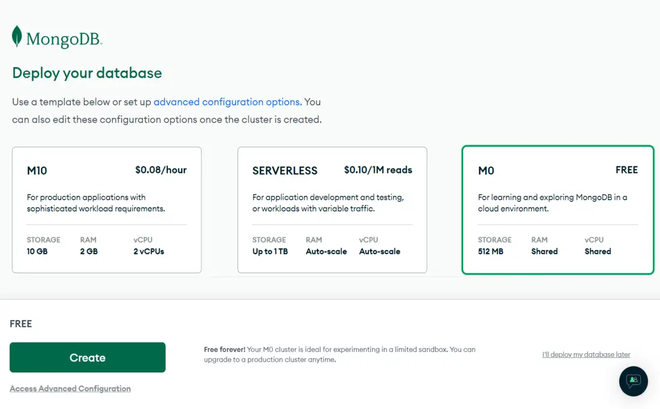Click the MongoDB wordmark text
Screen dimensions: 660x409
pos(64,40)
